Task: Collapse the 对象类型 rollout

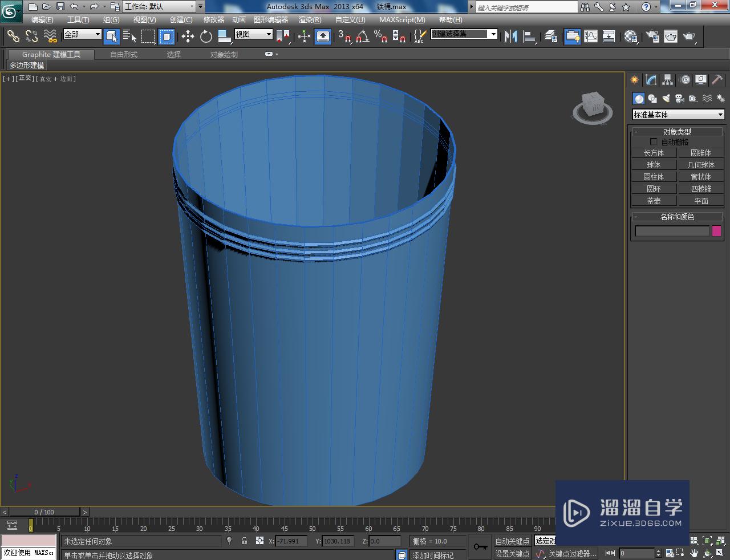Action: point(677,132)
